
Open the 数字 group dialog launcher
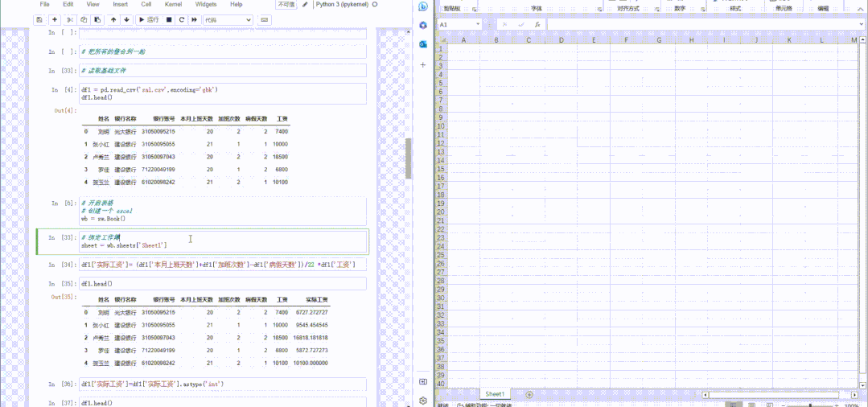point(703,10)
